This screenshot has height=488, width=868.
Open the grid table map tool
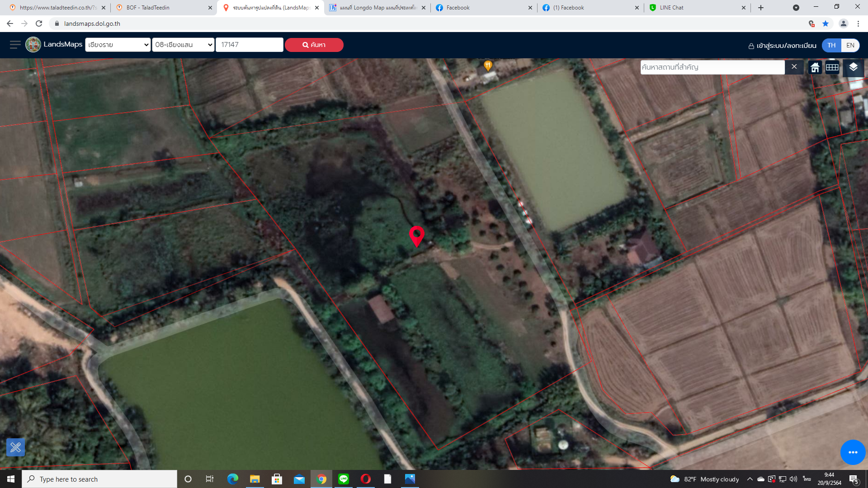click(832, 67)
